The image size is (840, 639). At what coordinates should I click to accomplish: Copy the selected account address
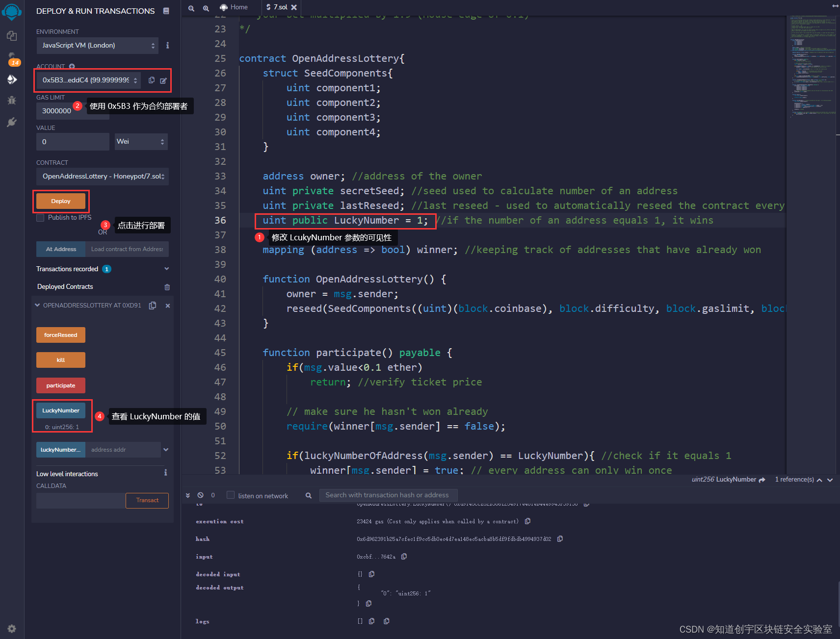(152, 80)
